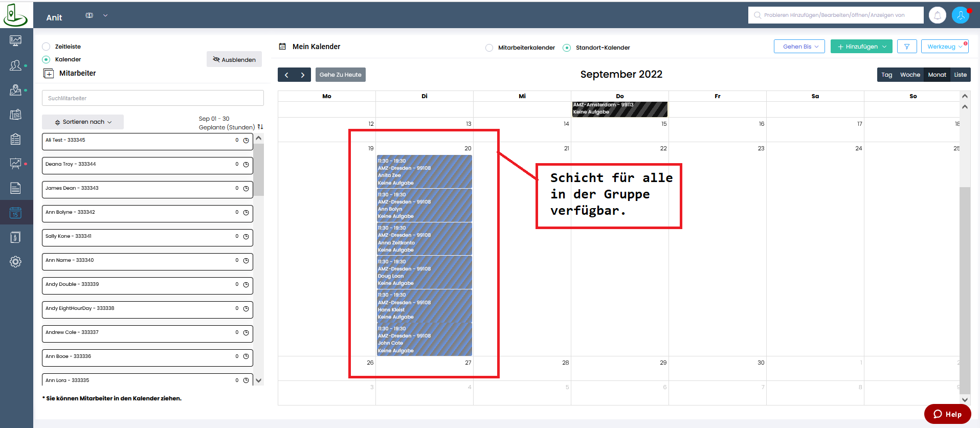Switch to the Liste view tab
Screen dimensions: 980x428
coord(960,75)
